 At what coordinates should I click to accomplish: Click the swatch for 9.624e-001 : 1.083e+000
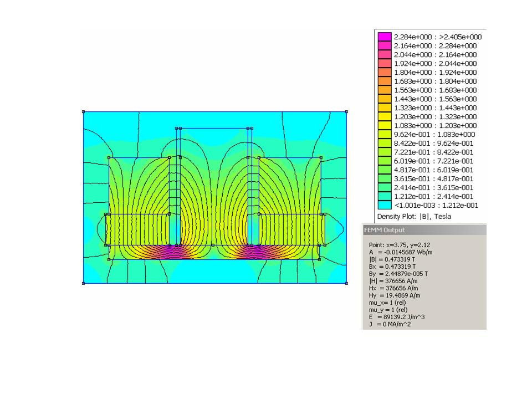click(385, 134)
